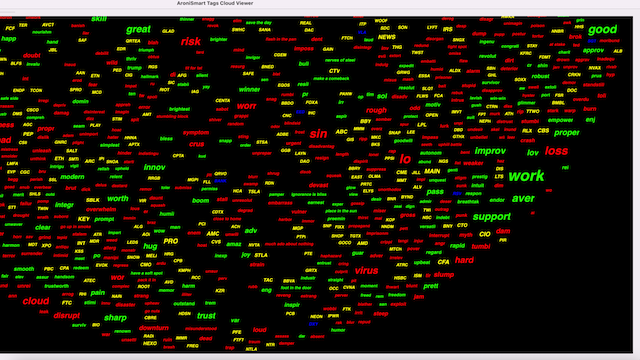Select the green 'good' tag
The width and height of the screenshot is (640, 360).
click(602, 30)
